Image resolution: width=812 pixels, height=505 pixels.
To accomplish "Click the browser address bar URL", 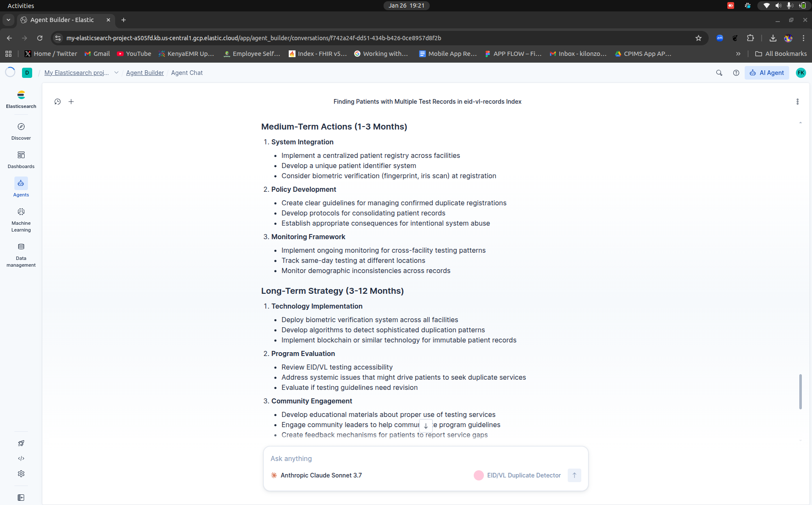I will [x=254, y=38].
